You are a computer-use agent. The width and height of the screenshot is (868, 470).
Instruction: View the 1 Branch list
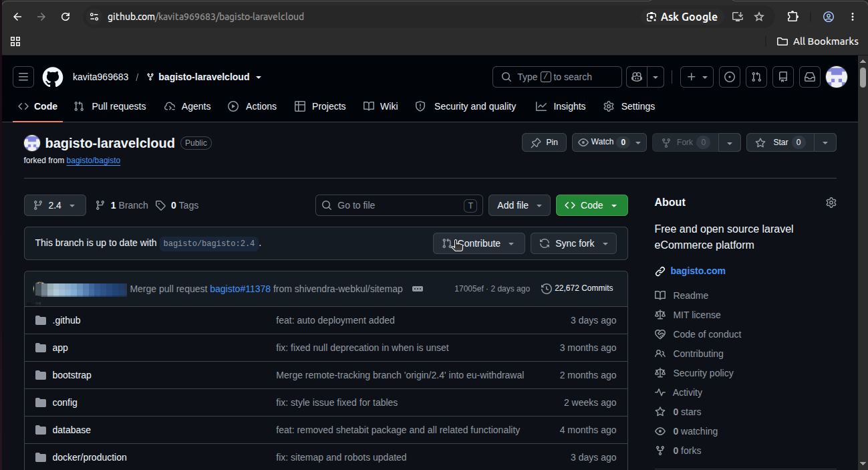(122, 205)
